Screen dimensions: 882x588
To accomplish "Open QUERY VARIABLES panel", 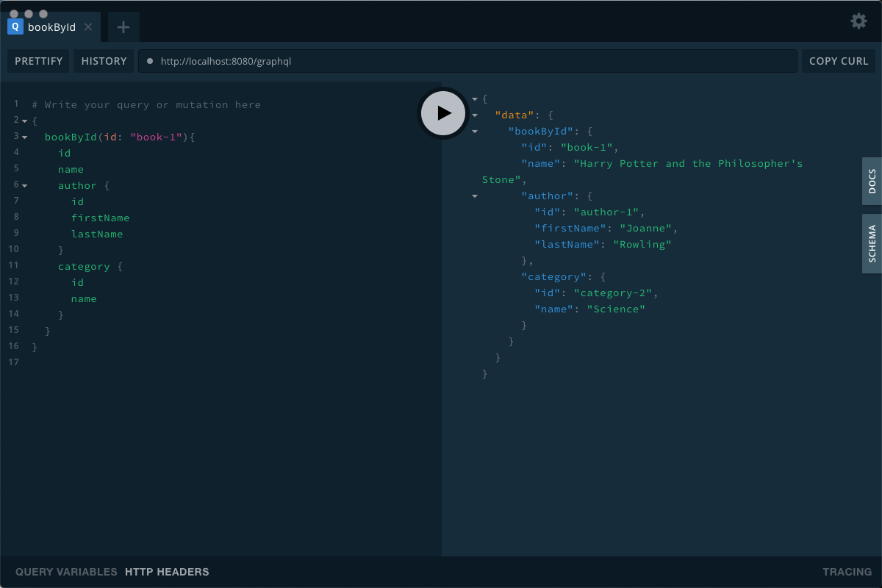I will 66,572.
